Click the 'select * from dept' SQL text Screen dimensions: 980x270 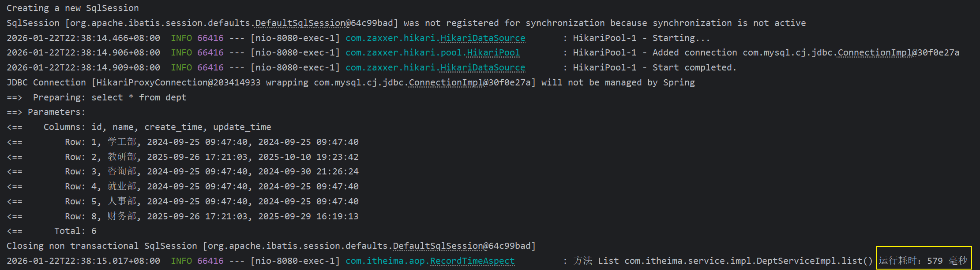tap(139, 97)
